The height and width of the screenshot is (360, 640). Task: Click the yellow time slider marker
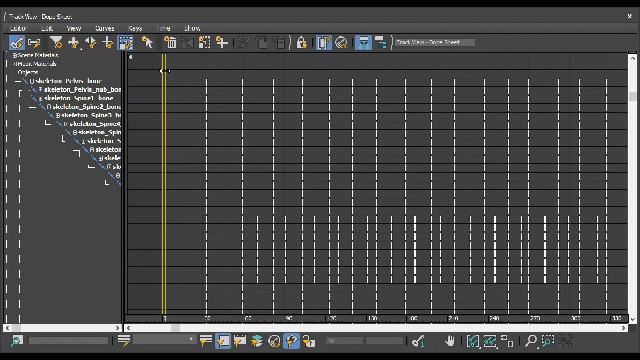(x=164, y=184)
